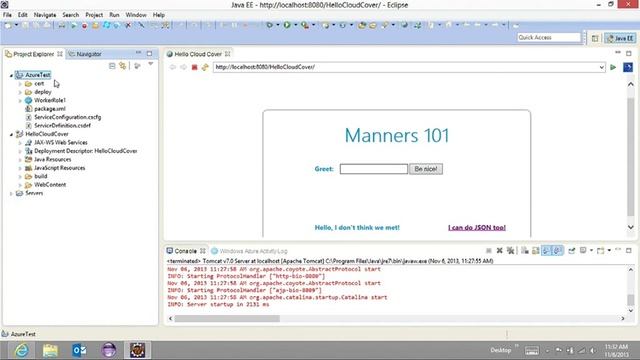Open the File menu
Viewport: 640px width, 360px height.
7,15
